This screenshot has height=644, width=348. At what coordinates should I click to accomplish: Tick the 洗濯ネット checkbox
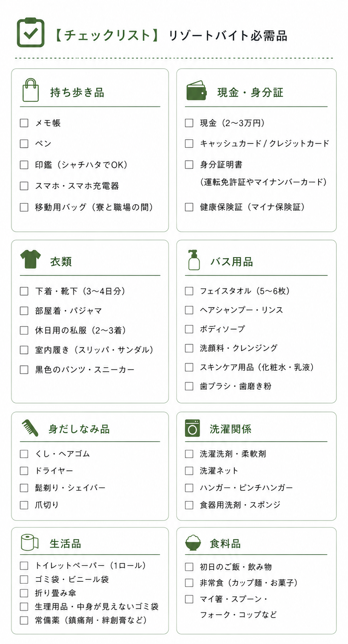189,471
